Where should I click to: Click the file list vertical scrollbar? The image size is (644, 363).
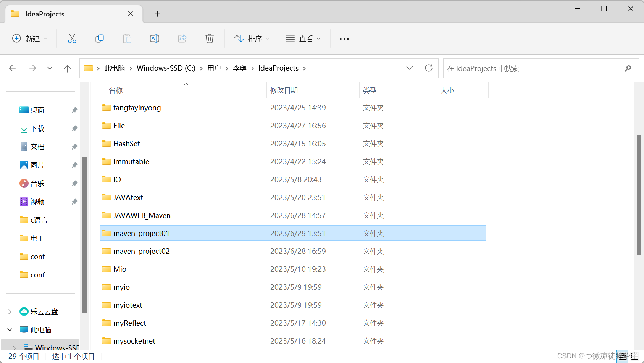pyautogui.click(x=639, y=195)
